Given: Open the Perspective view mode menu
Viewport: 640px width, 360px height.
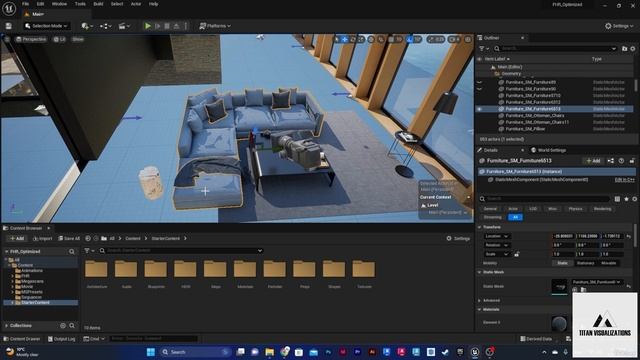Looking at the screenshot, I should (31, 39).
